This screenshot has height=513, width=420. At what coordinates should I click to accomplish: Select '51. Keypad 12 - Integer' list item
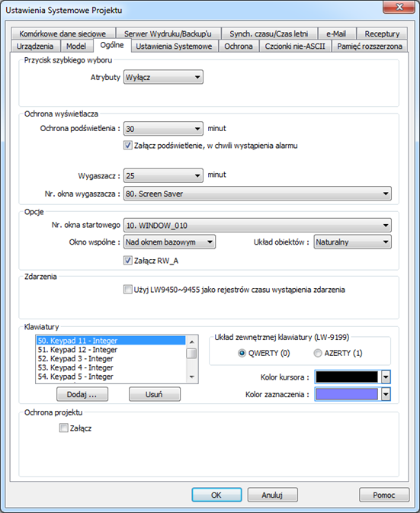(x=111, y=350)
